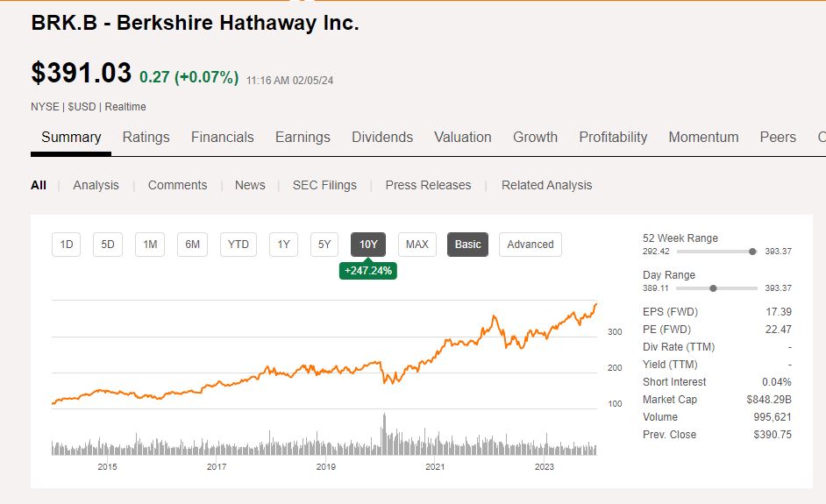Open the Ratings tab
826x504 pixels.
pos(146,137)
